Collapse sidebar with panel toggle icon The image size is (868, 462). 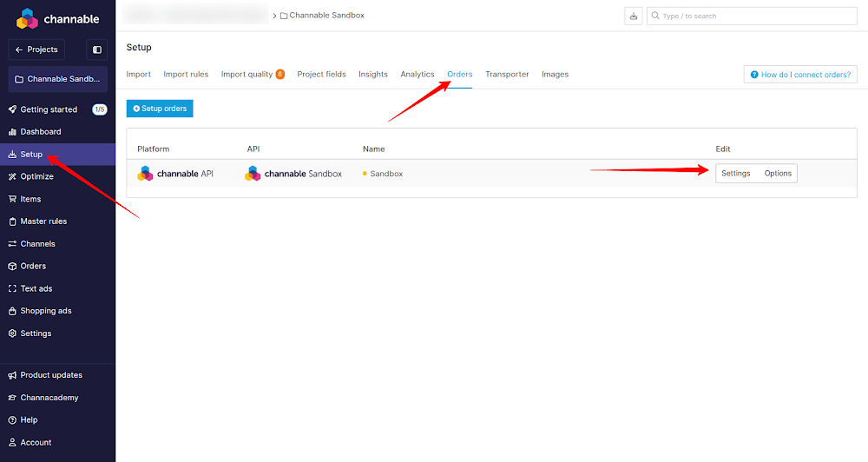(97, 49)
